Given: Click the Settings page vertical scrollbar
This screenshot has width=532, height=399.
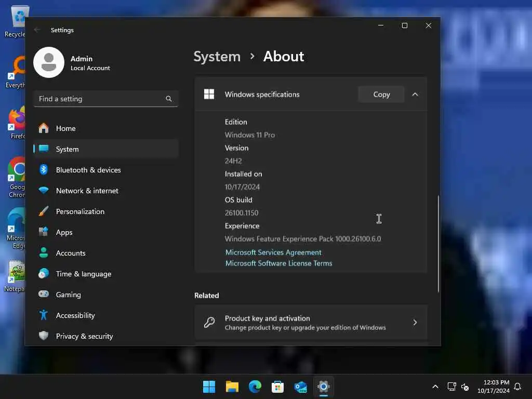Looking at the screenshot, I should (x=438, y=244).
